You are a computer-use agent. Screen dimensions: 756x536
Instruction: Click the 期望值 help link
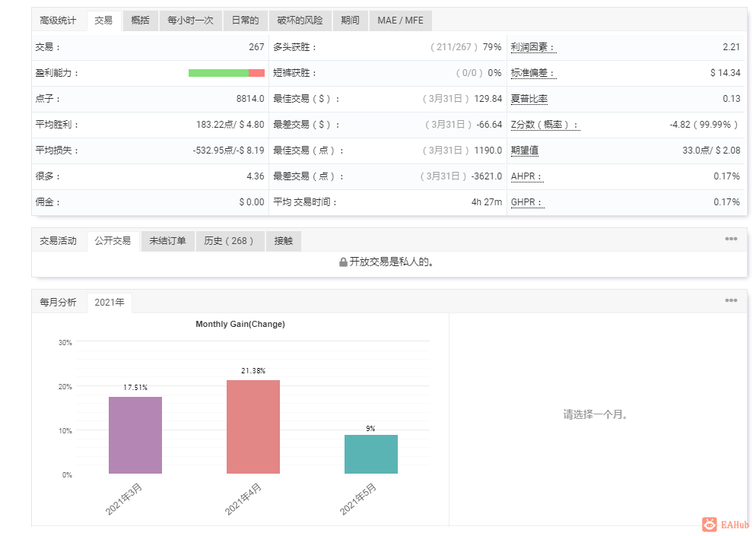click(525, 151)
